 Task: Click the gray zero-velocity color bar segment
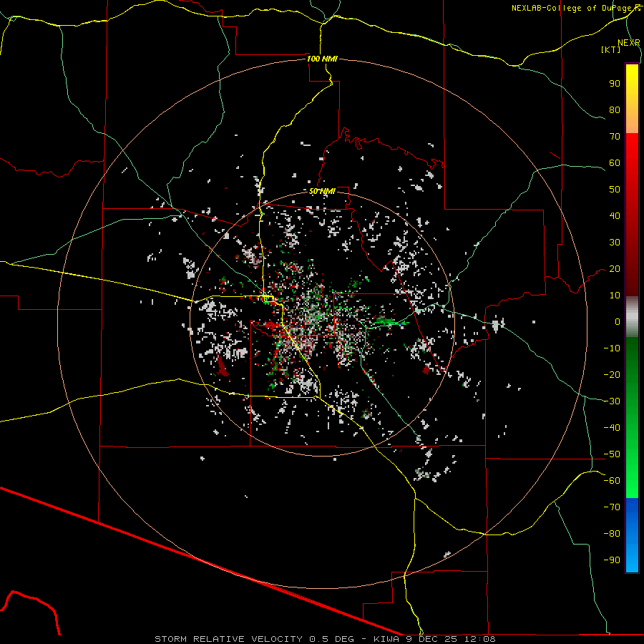coord(632,318)
